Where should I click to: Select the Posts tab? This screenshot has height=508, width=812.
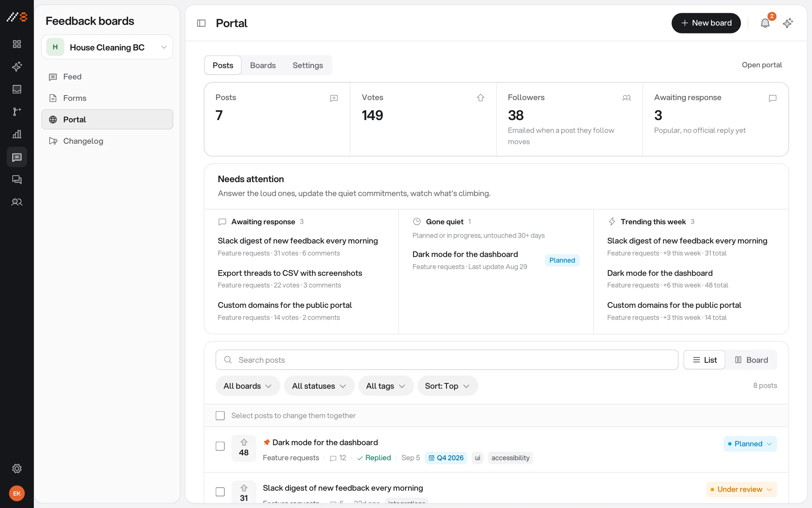[223, 65]
